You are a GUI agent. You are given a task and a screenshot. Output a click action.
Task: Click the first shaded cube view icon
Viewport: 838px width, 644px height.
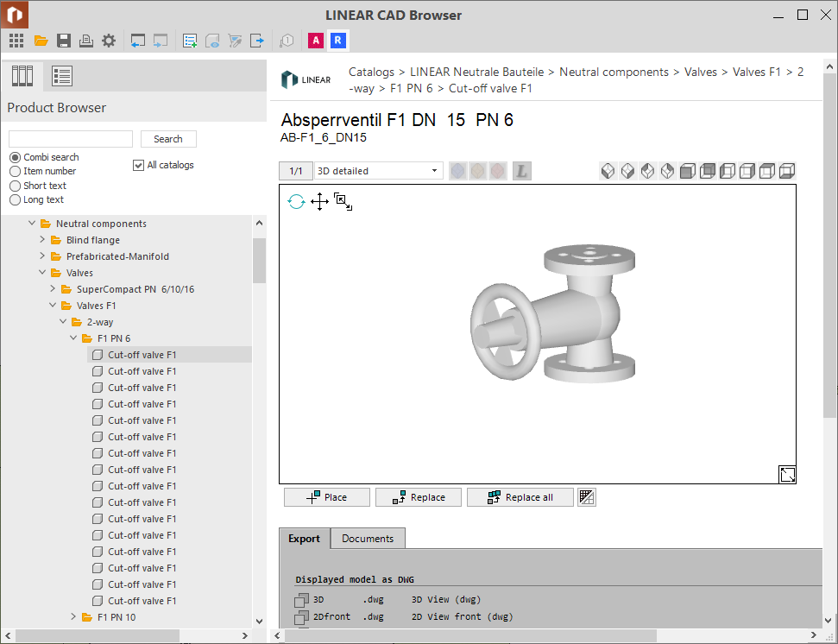click(687, 171)
